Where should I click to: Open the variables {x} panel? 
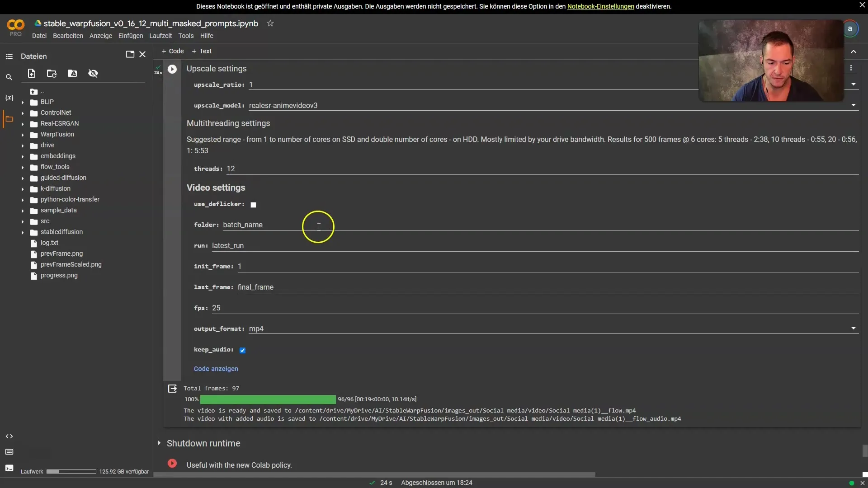tap(9, 98)
